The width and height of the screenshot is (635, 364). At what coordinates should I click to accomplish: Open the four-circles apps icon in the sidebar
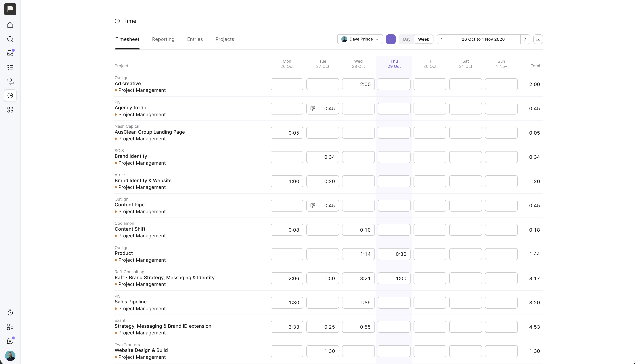(10, 110)
